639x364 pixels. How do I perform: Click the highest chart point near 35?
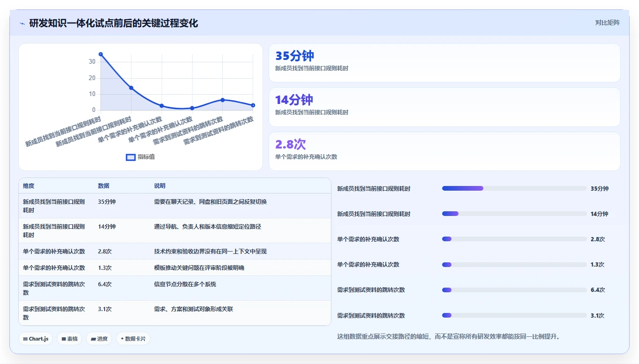[x=101, y=54]
